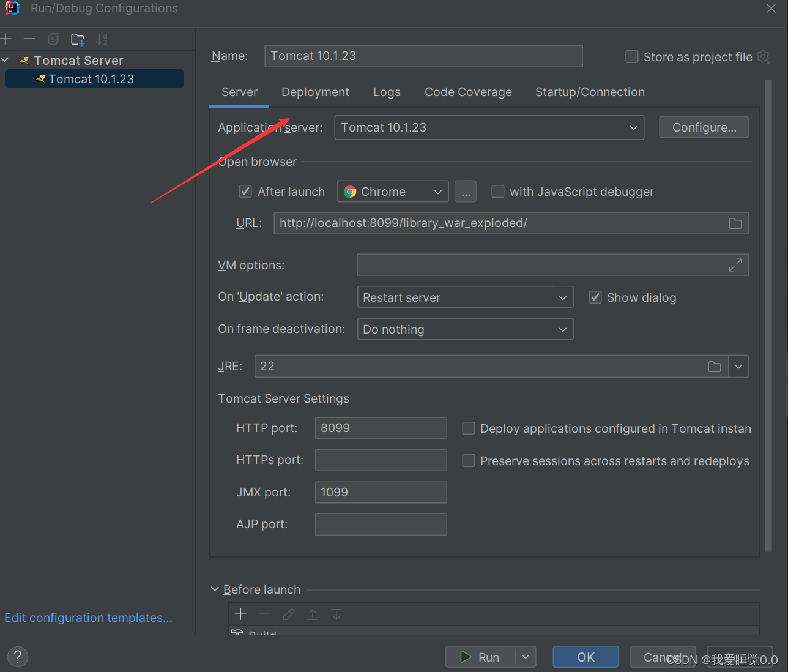Viewport: 788px width, 672px height.
Task: Open the Chrome browser dropdown
Action: tap(393, 192)
